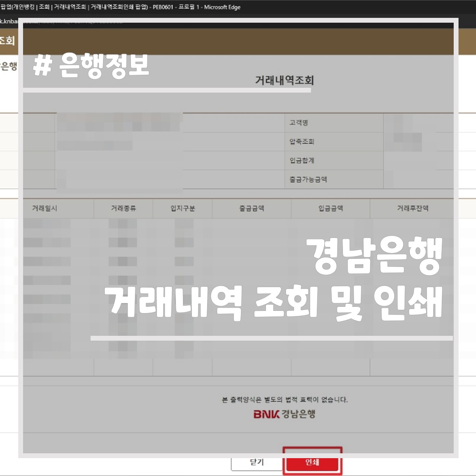Viewport: 476px width, 476px height.
Task: Click the 고객명 label
Action: (299, 123)
